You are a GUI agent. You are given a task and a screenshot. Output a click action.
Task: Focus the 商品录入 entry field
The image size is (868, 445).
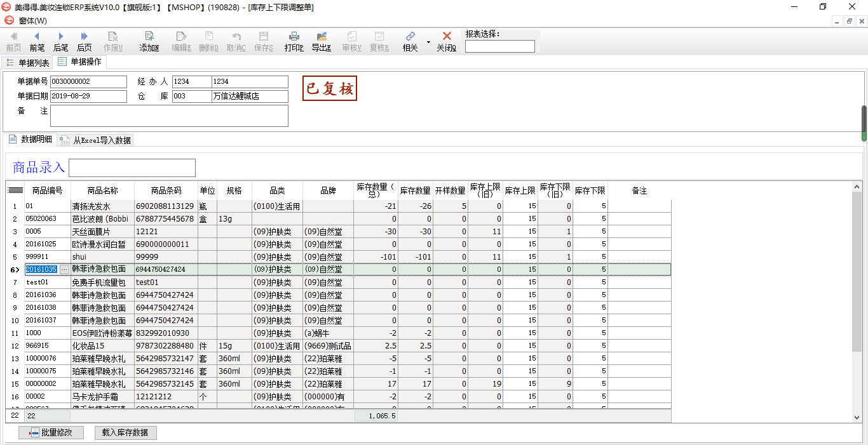click(x=132, y=168)
